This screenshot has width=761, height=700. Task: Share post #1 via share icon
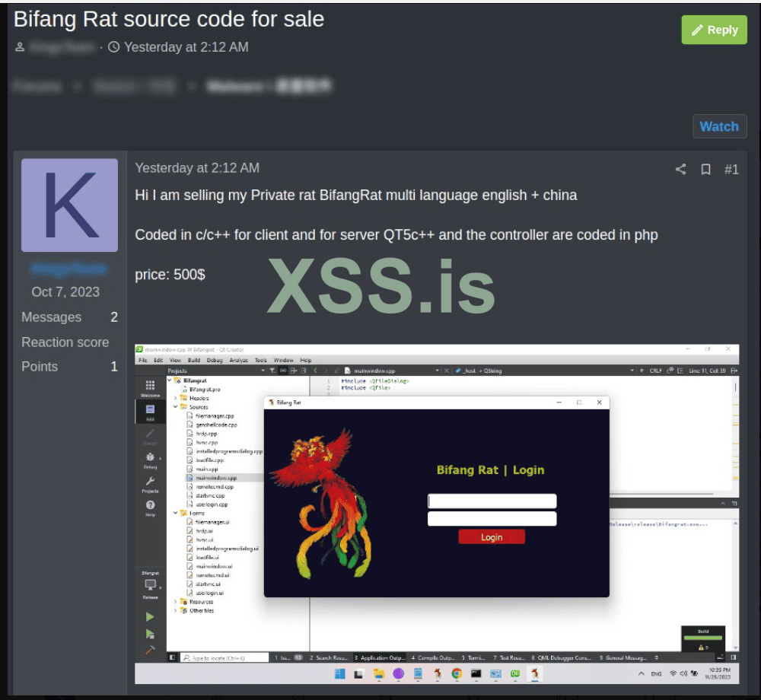coord(680,169)
